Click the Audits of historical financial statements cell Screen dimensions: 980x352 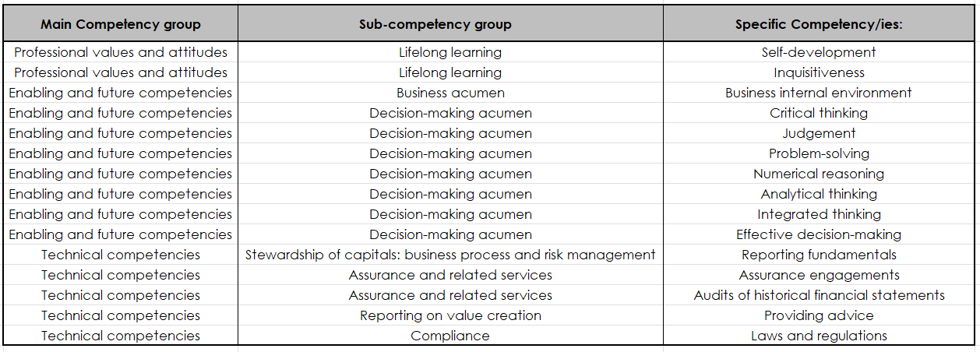(819, 295)
